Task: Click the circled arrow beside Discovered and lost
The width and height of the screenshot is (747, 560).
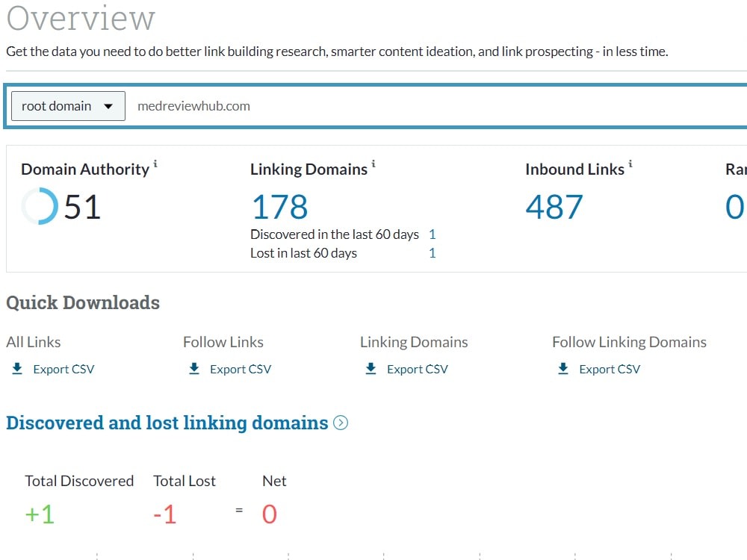Action: click(341, 423)
